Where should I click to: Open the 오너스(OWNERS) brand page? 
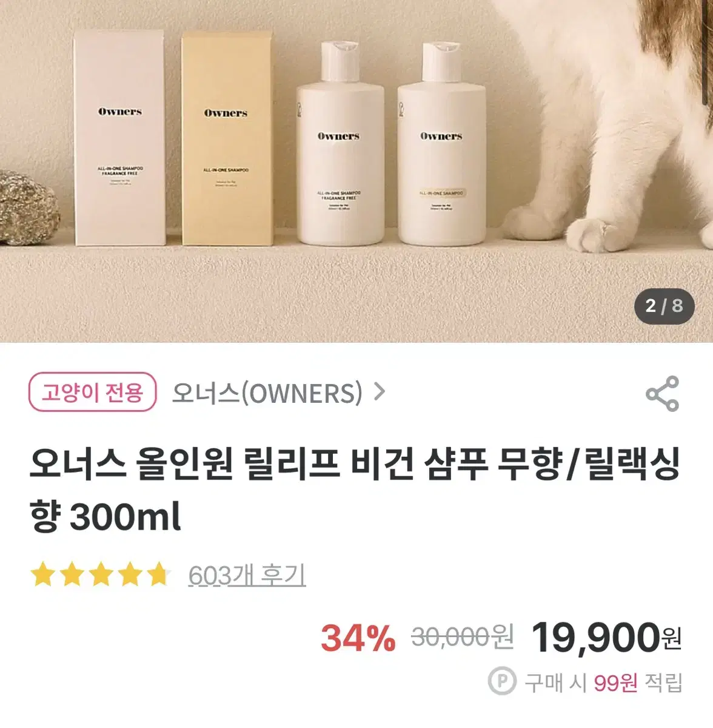tap(267, 393)
